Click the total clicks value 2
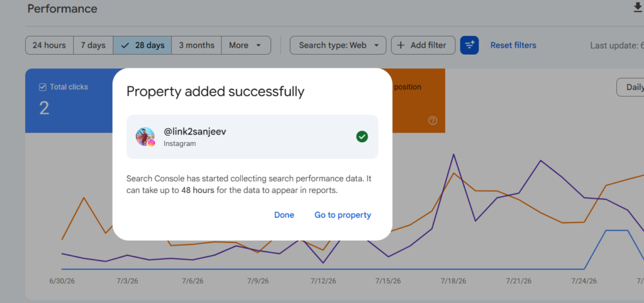This screenshot has height=303, width=644. point(44,108)
